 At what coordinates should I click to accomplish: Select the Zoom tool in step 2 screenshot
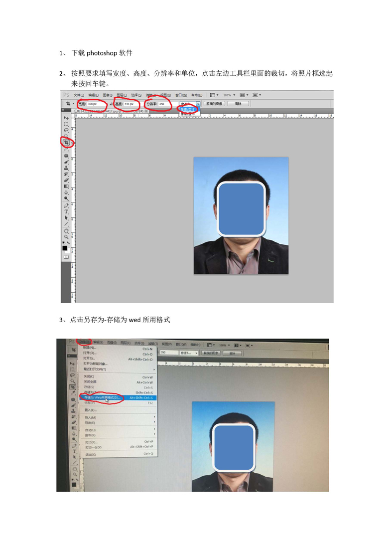pyautogui.click(x=66, y=236)
